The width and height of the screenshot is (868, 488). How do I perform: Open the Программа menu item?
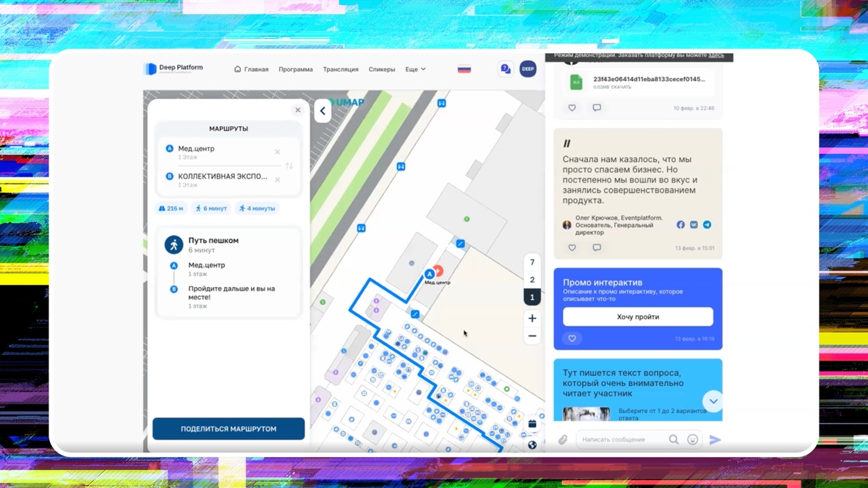pos(296,69)
